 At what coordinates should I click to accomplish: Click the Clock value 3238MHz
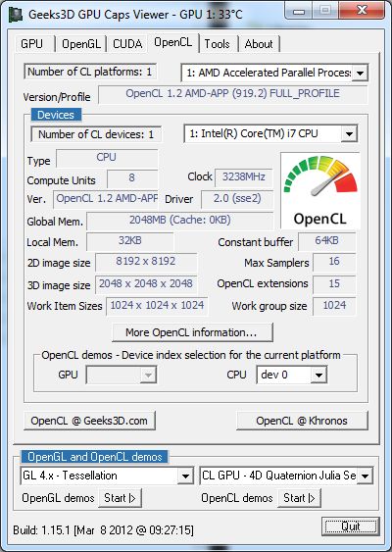pos(243,177)
